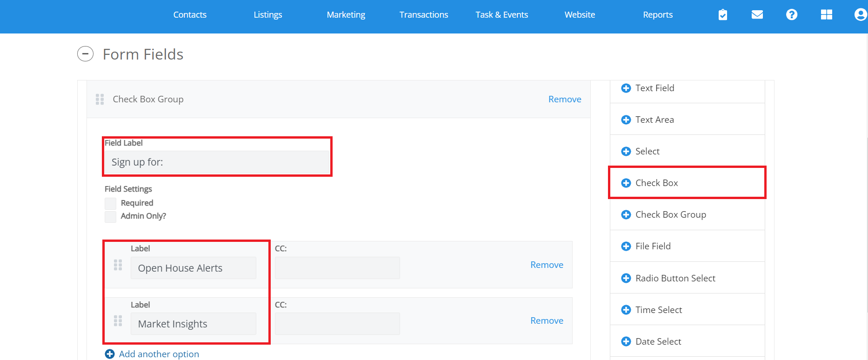Screen dimensions: 868x360
Task: Click the user profile avatar icon
Action: click(860, 15)
